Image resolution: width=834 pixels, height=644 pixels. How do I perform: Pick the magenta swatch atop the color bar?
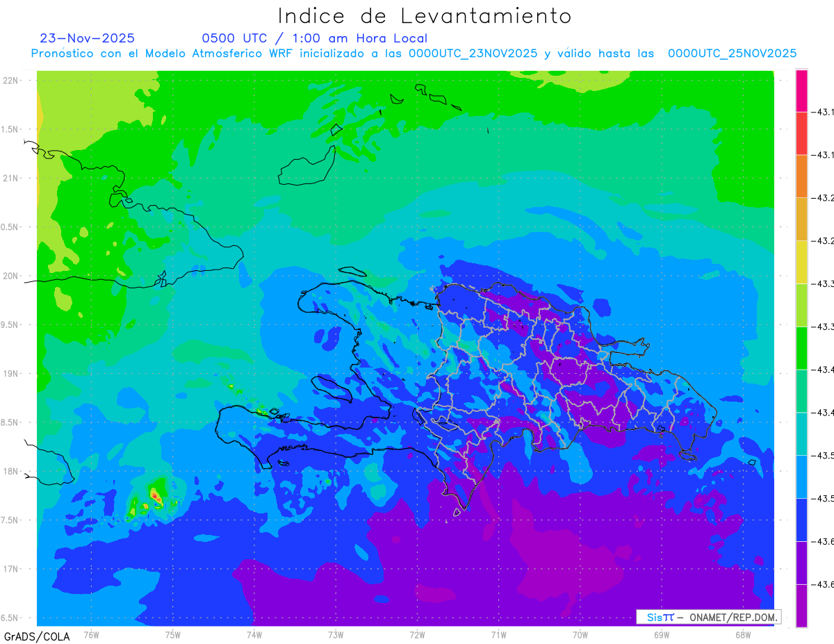tap(801, 90)
